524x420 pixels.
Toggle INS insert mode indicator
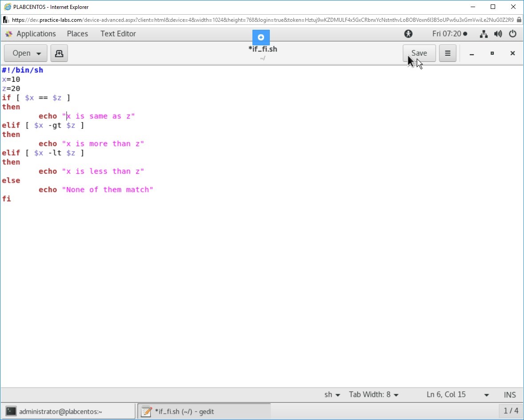tap(510, 395)
